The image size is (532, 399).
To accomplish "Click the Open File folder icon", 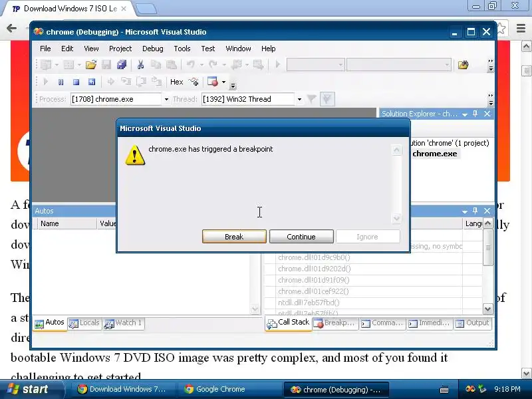I will 91,65.
